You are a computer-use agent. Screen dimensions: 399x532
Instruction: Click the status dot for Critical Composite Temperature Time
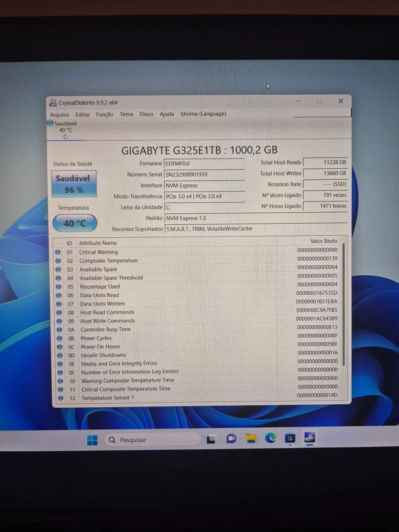coord(61,389)
